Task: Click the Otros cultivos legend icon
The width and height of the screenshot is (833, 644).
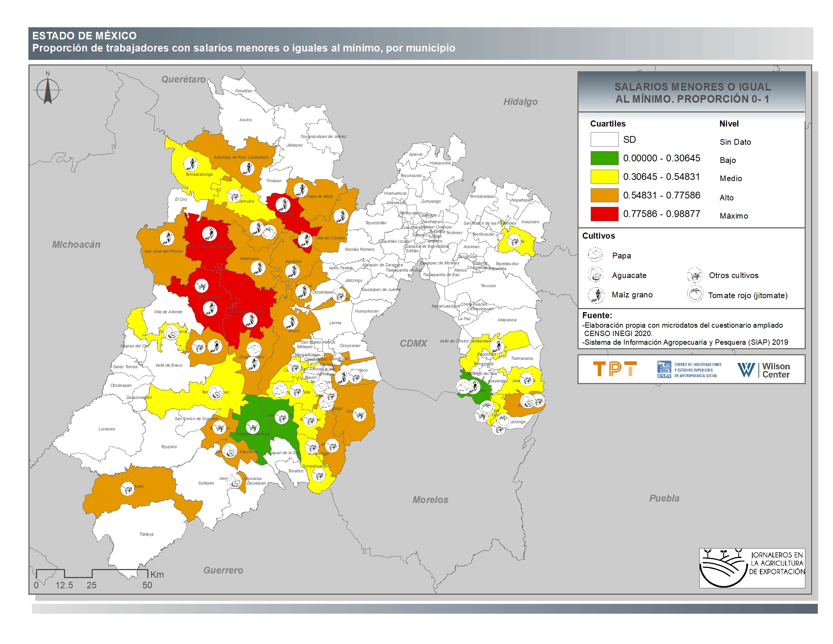Action: (x=694, y=275)
